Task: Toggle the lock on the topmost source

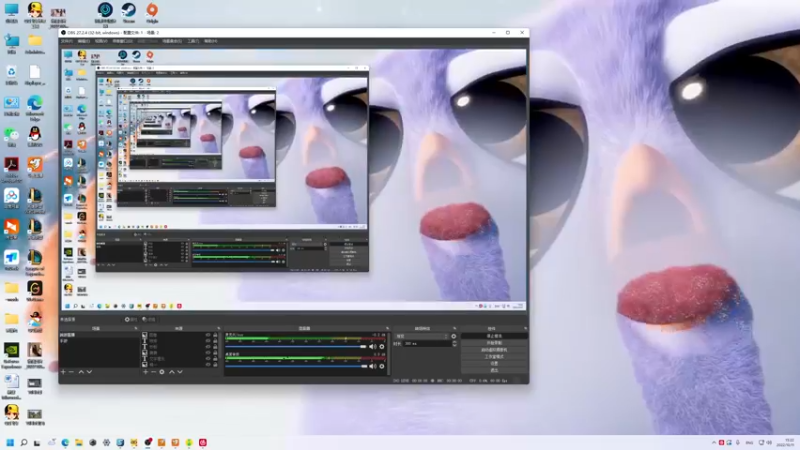Action: [215, 335]
